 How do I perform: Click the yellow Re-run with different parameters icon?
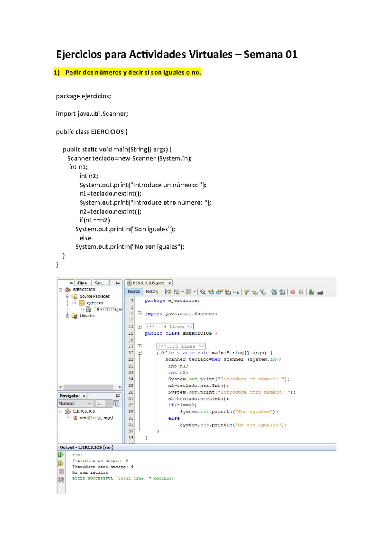tap(61, 463)
